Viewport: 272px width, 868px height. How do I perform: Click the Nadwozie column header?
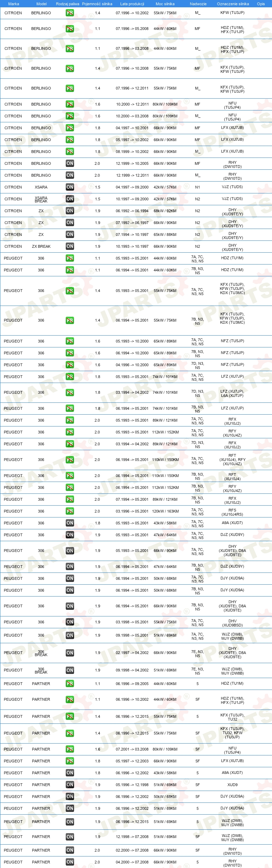[198, 4]
